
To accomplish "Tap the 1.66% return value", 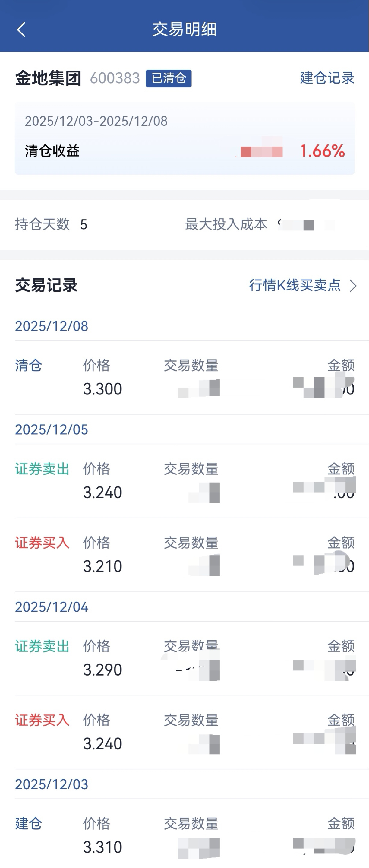I will pos(322,151).
